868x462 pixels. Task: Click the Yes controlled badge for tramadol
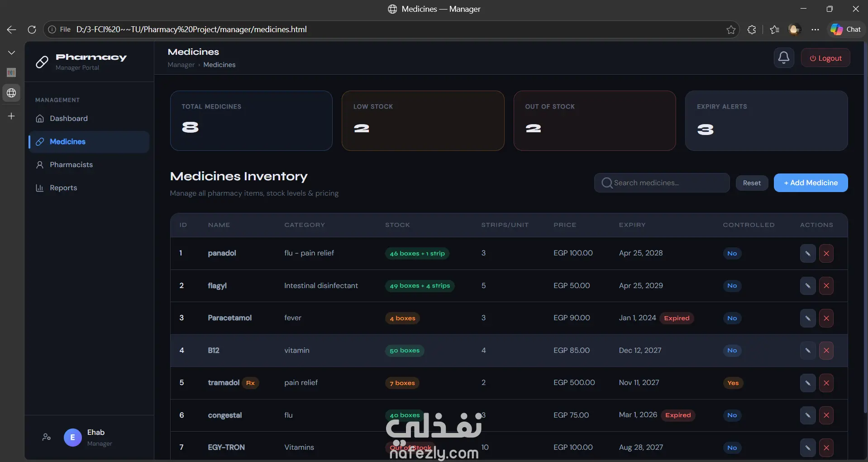click(x=733, y=383)
